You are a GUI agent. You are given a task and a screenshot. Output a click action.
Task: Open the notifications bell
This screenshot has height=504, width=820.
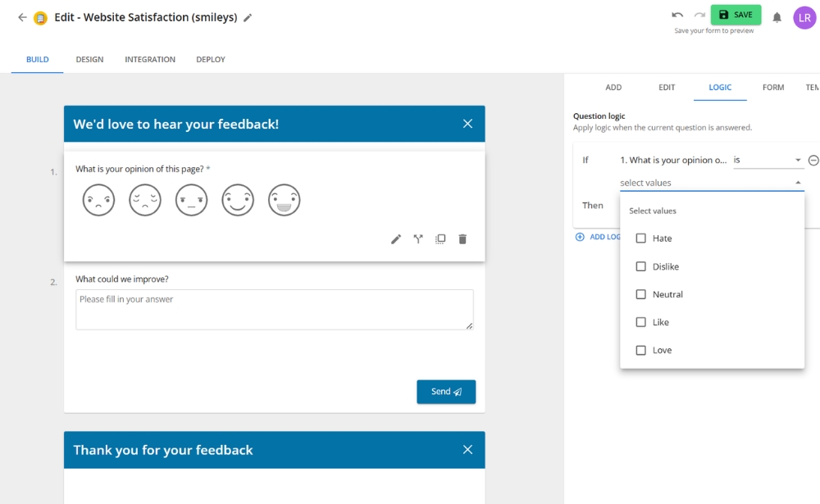point(777,16)
